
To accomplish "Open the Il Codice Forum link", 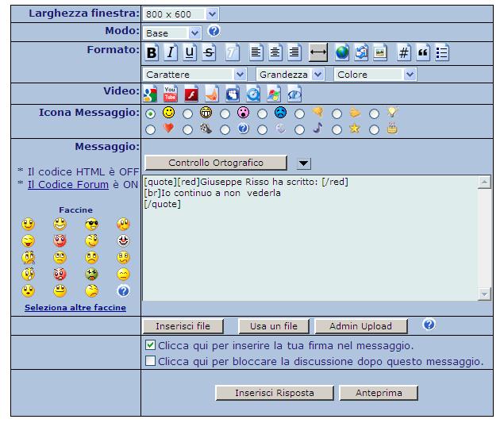I will [x=68, y=184].
